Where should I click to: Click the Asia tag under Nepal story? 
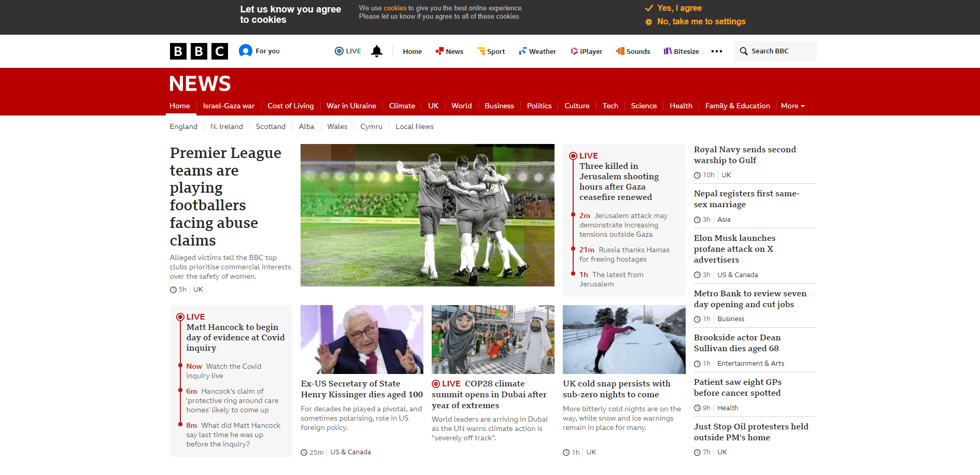[x=723, y=220]
